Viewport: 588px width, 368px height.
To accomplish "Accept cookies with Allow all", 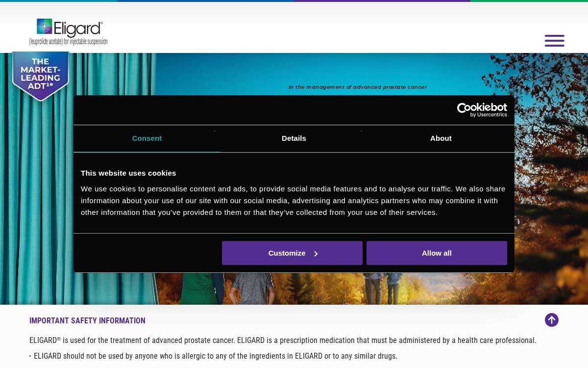I will pos(437,253).
